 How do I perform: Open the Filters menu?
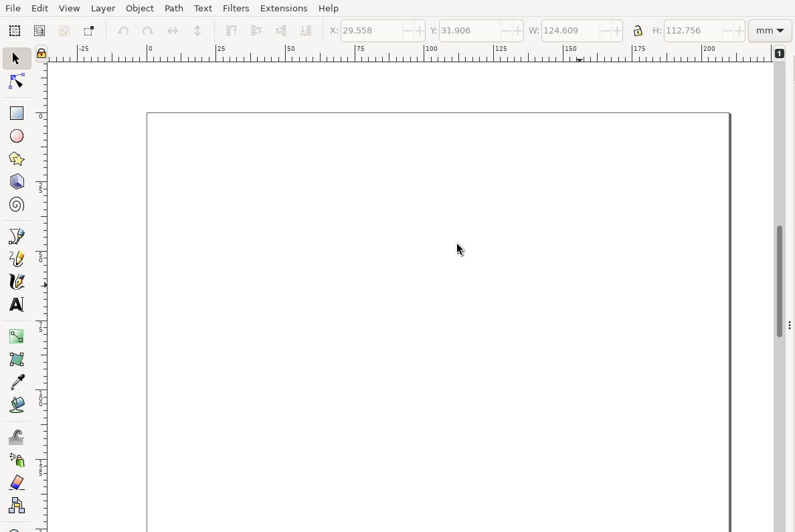pos(236,8)
